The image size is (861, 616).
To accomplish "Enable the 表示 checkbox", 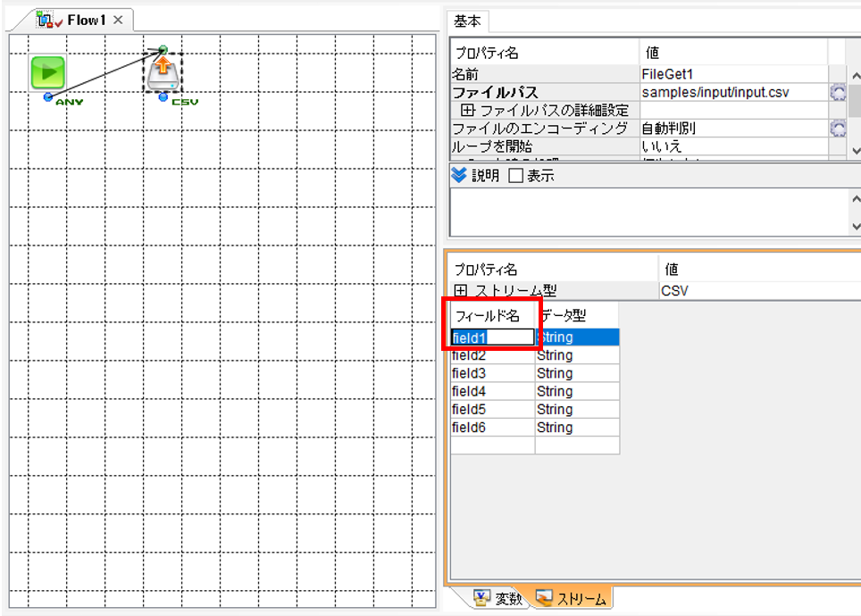I will [515, 176].
